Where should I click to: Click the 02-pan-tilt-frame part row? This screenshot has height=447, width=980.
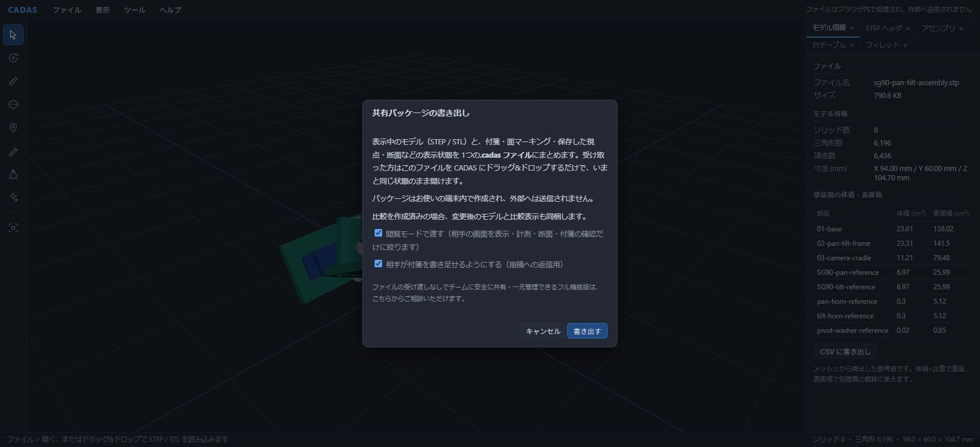(x=892, y=244)
